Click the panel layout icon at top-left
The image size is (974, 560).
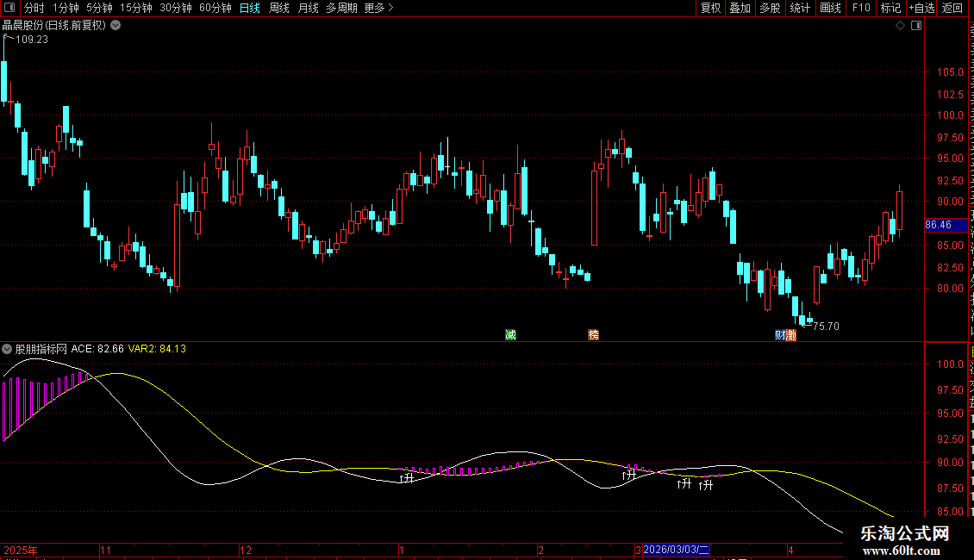(9, 8)
